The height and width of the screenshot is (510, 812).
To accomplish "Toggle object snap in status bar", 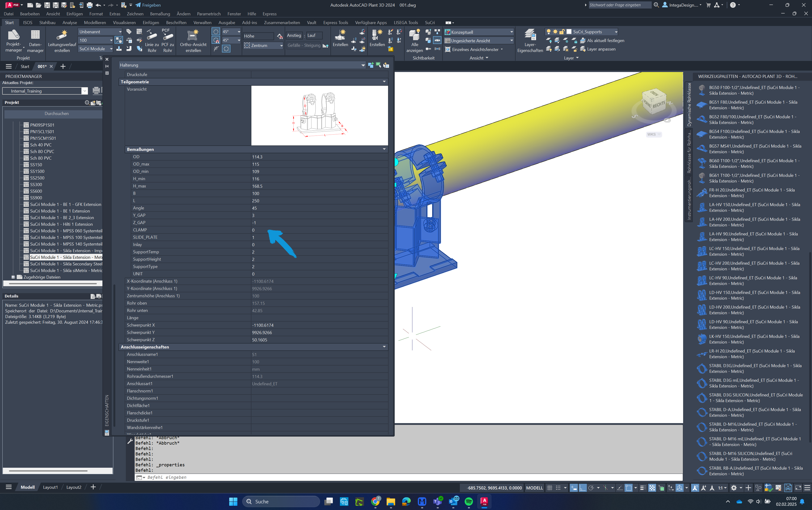I will coord(629,488).
